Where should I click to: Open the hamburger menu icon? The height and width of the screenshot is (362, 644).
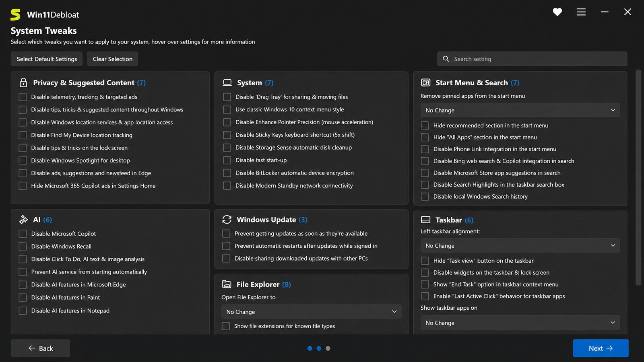click(581, 12)
